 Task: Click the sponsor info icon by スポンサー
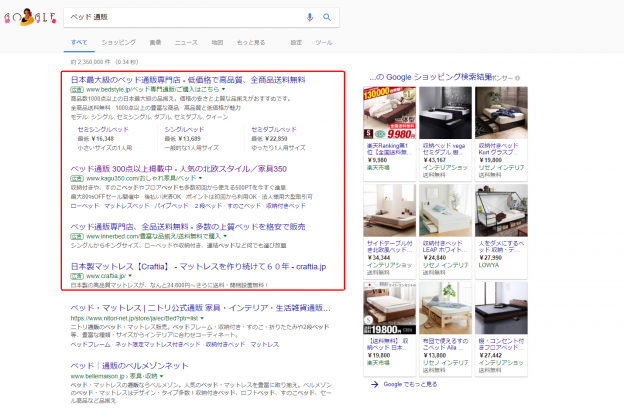[x=517, y=78]
